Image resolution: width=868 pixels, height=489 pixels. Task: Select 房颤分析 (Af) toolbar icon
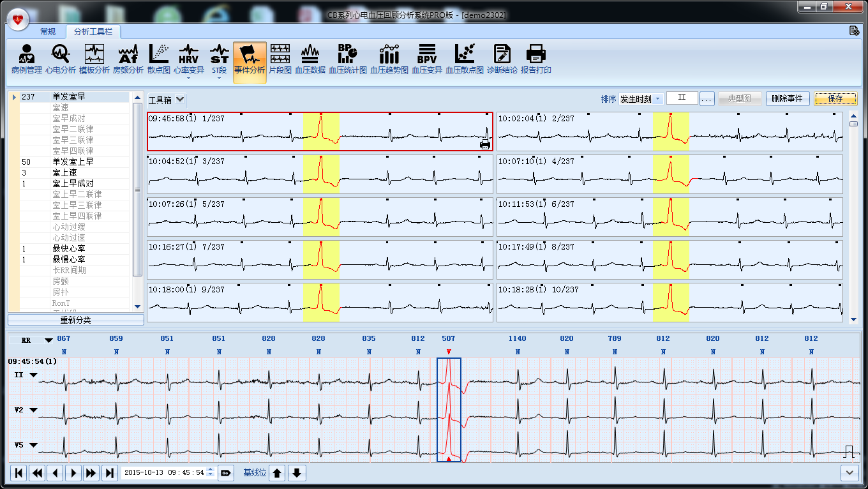point(128,59)
